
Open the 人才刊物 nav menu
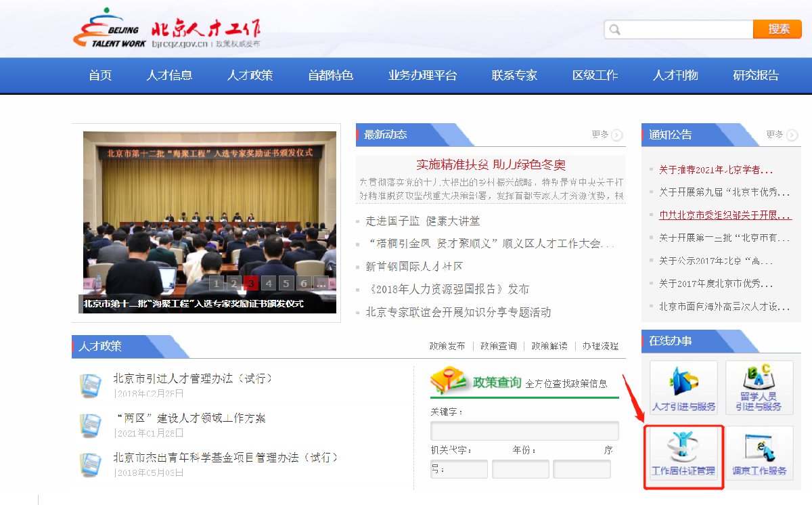675,75
